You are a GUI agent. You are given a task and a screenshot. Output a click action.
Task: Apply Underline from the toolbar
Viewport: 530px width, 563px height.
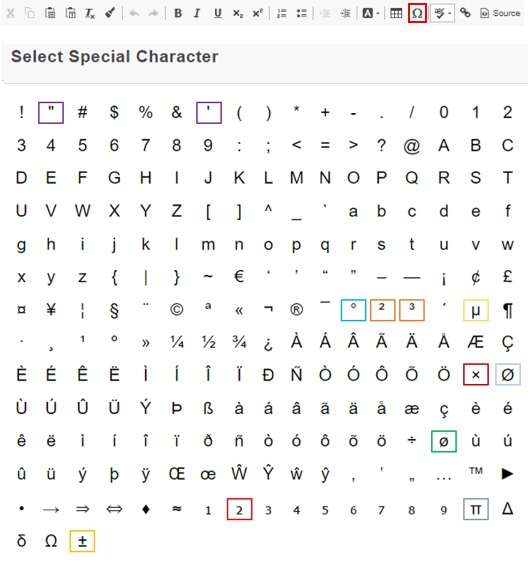[x=217, y=13]
